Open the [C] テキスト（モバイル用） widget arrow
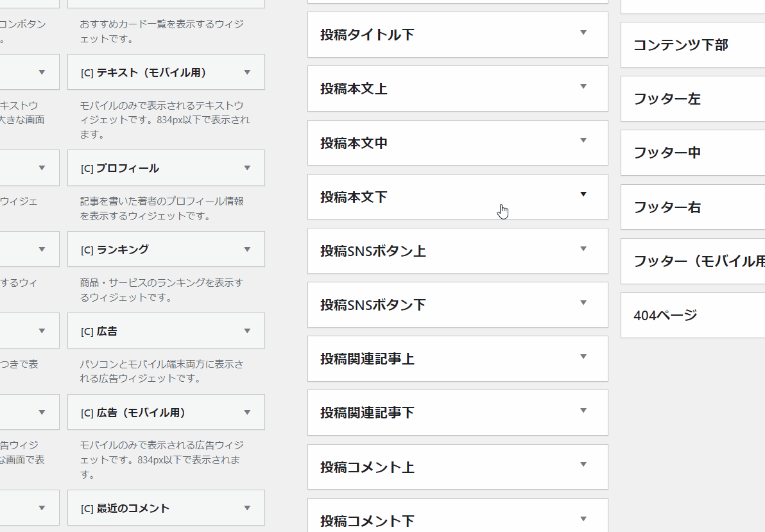765x532 pixels. [248, 73]
